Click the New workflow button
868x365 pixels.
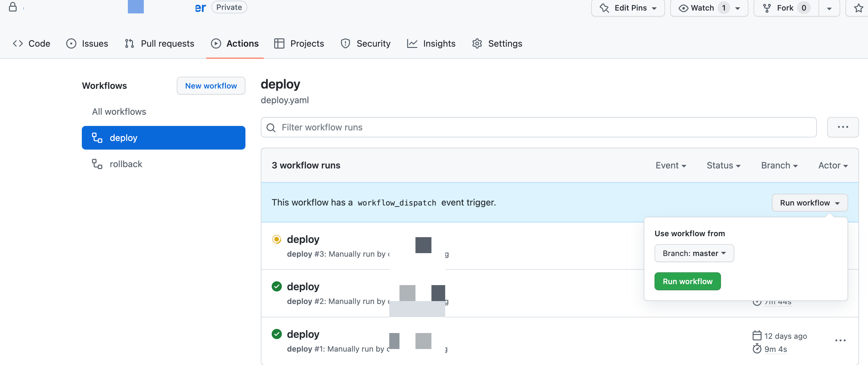[x=211, y=86]
